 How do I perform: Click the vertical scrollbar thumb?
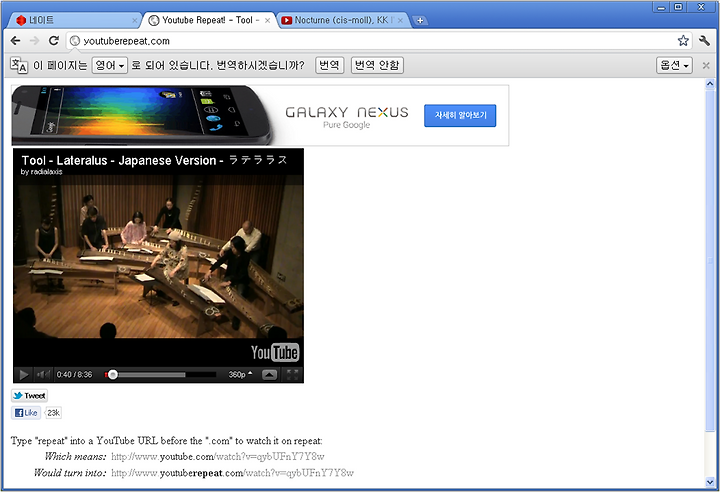[710, 261]
